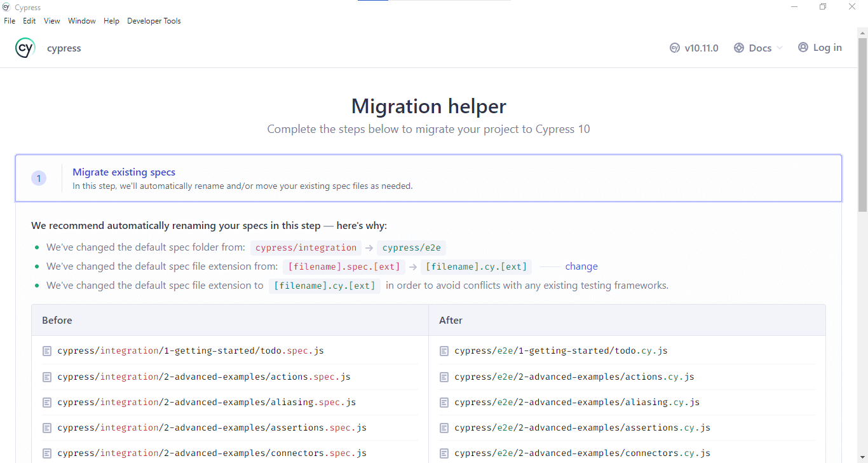Click the Cypress icon in the title bar

6,6
